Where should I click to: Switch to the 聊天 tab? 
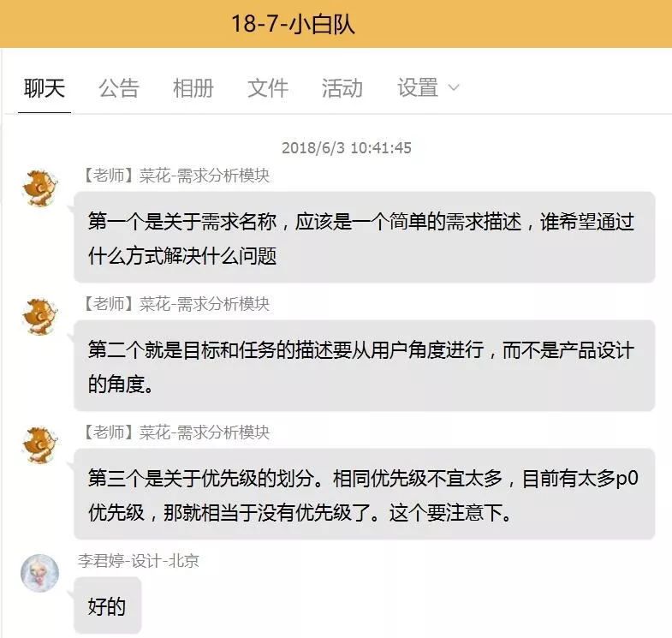(x=45, y=88)
